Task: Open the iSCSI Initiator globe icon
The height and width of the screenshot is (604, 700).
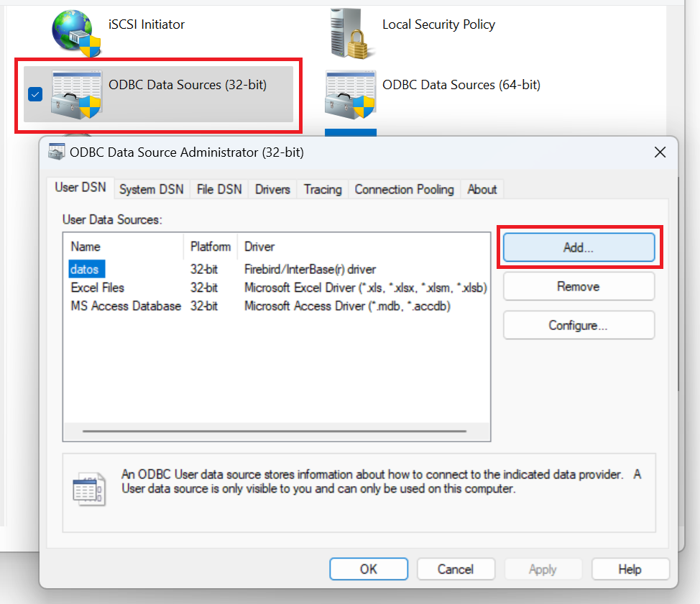Action: tap(76, 32)
